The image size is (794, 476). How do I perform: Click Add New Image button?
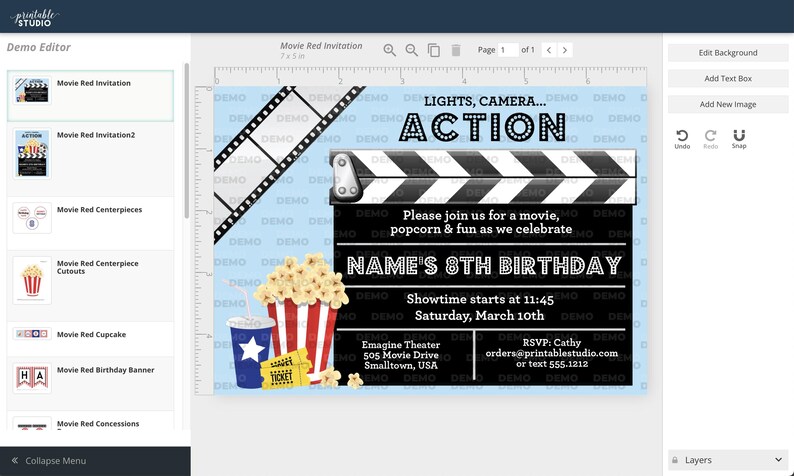tap(728, 104)
